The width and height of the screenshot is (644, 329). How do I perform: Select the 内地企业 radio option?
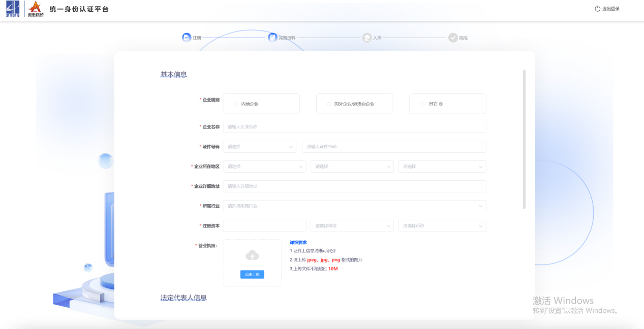[236, 104]
